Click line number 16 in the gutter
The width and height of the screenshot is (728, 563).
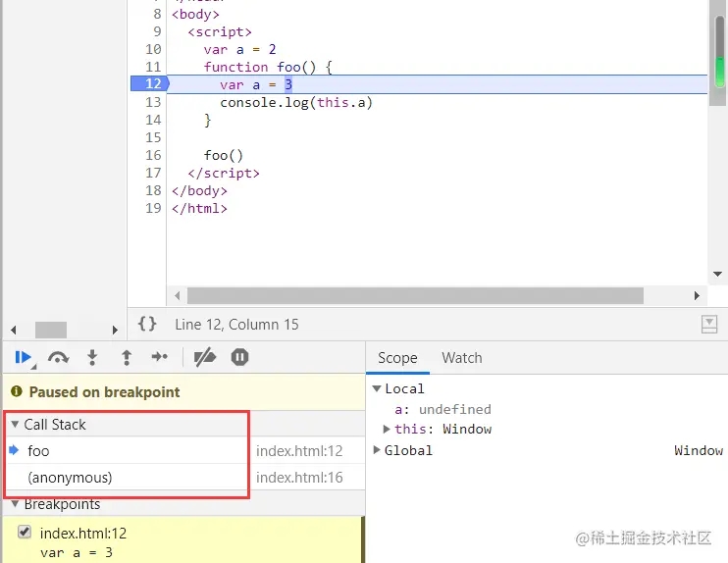(x=153, y=155)
